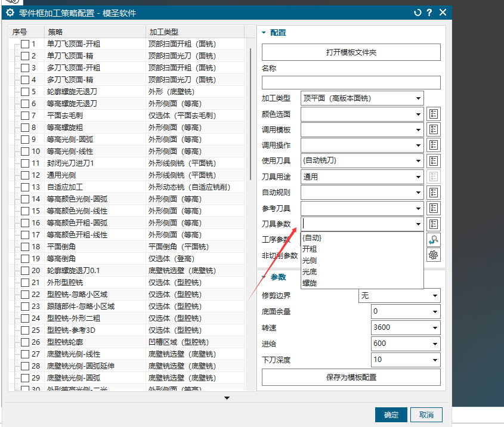This screenshot has height=427, width=504.
Task: Tick the 平面倒角 checkbox
Action: (x=25, y=247)
